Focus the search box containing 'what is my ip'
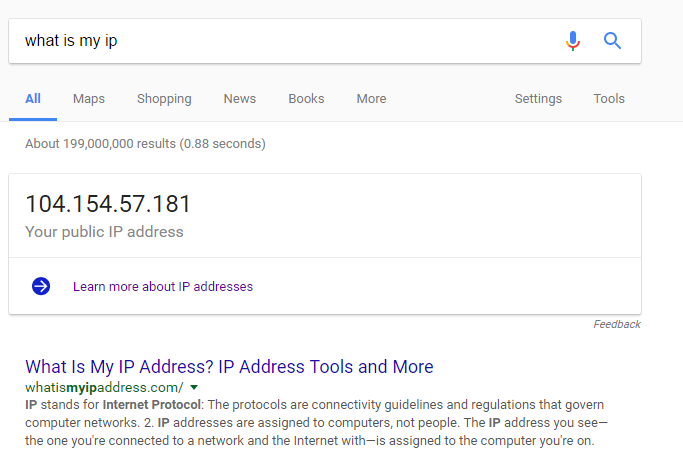Viewport: 683px width, 465px height. pos(280,41)
